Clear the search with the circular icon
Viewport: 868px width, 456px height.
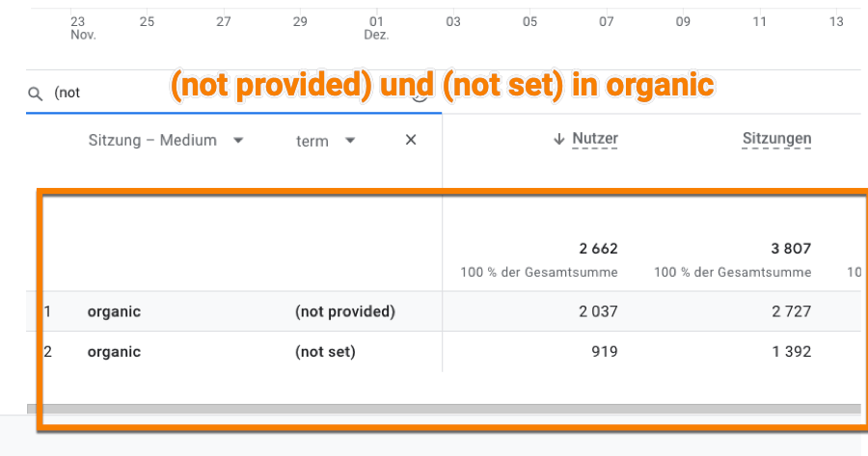pos(420,94)
